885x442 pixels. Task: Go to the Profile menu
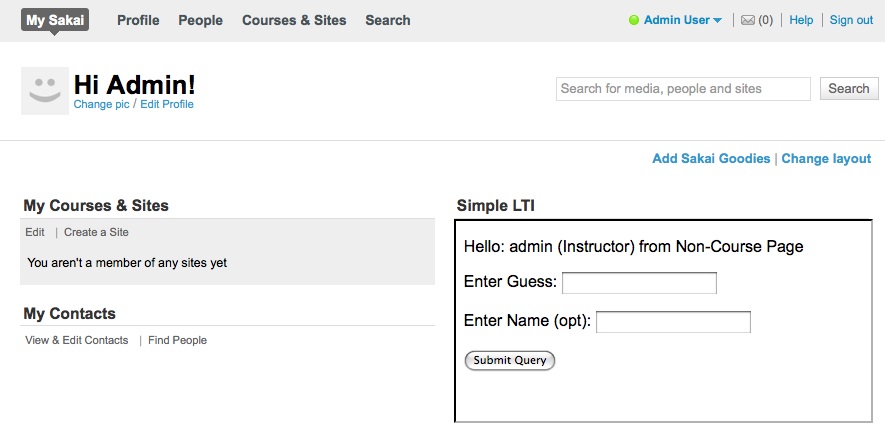point(138,20)
